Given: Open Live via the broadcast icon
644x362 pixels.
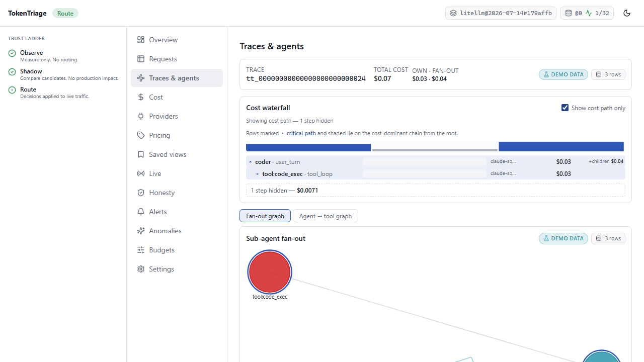Looking at the screenshot, I should [141, 173].
